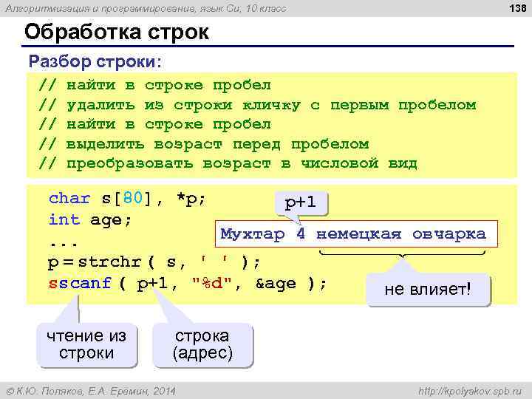Image resolution: width=532 pixels, height=399 pixels.
Task: Click the slide title "Обработка строк"
Action: [117, 33]
